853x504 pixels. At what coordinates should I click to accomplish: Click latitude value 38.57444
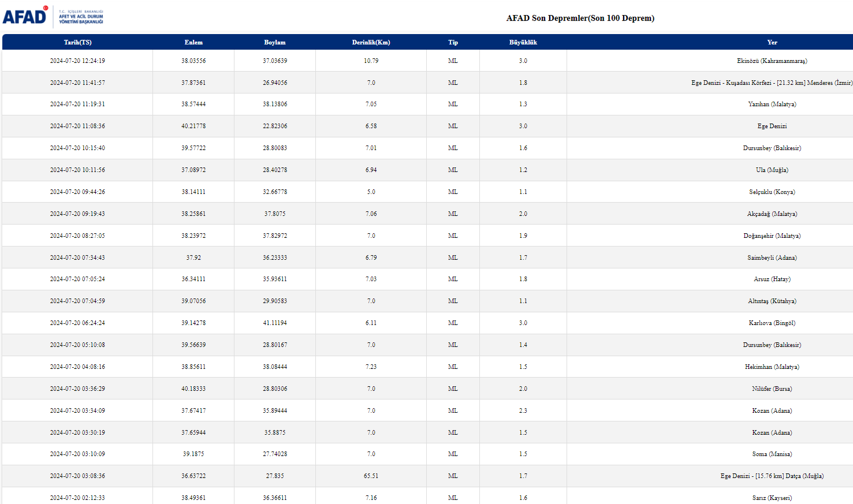[193, 104]
